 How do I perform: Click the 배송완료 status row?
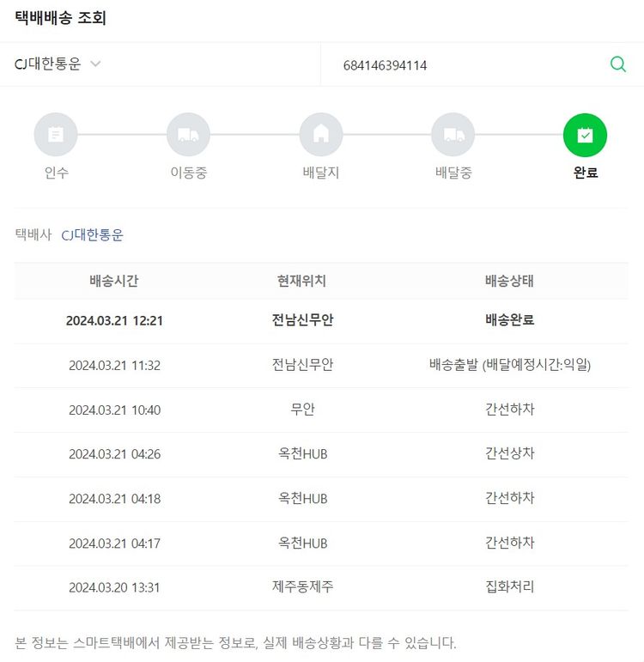[509, 320]
